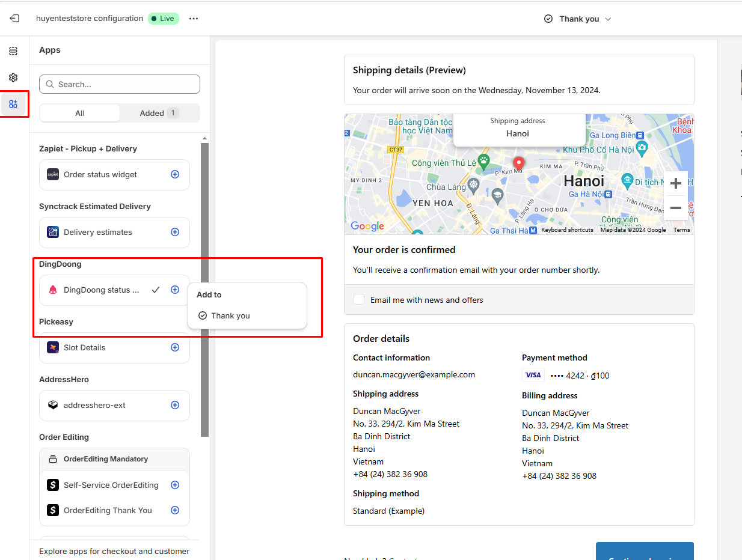
Task: Open the Sections panel icon in sidebar
Action: click(x=13, y=51)
